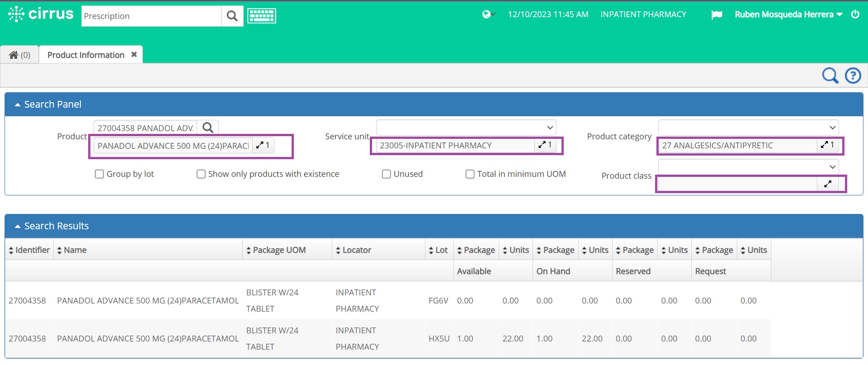Open the on-screen keyboard icon
Screen dimensions: 868x365
click(261, 16)
